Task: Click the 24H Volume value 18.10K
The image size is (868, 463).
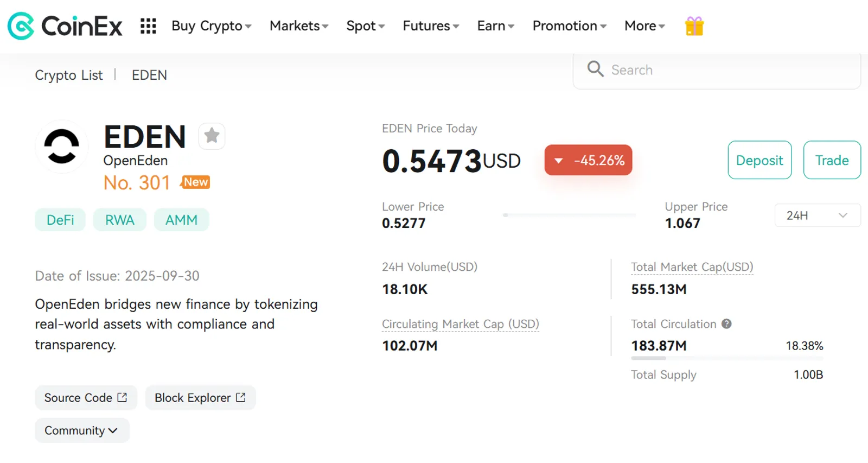Action: 405,289
